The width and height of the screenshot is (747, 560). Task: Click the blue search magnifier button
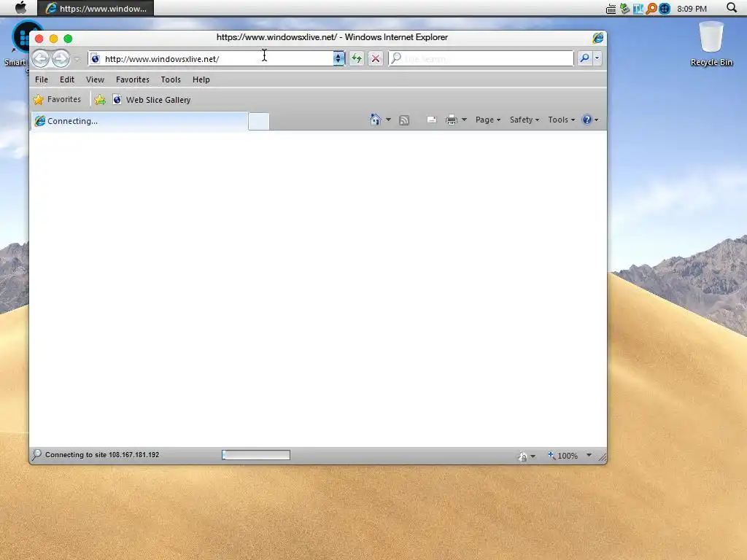point(584,58)
